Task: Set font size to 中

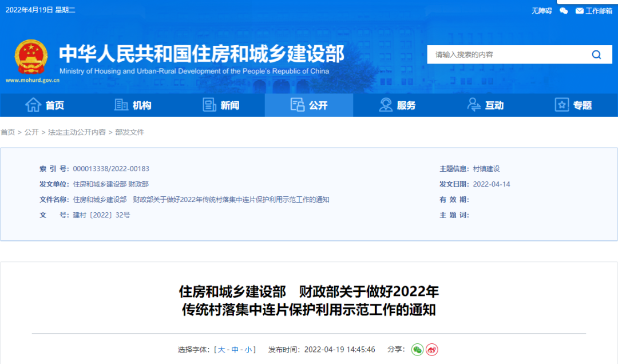Action: click(235, 350)
